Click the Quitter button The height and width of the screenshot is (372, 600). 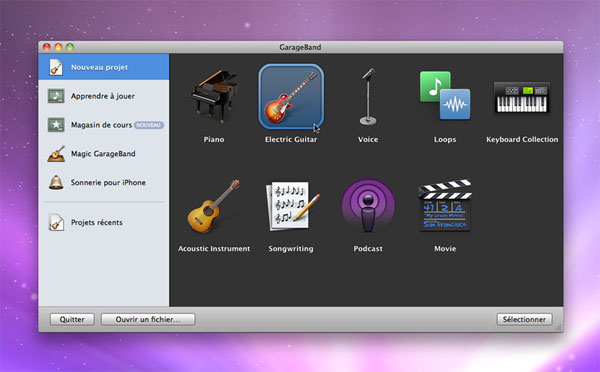(x=72, y=320)
